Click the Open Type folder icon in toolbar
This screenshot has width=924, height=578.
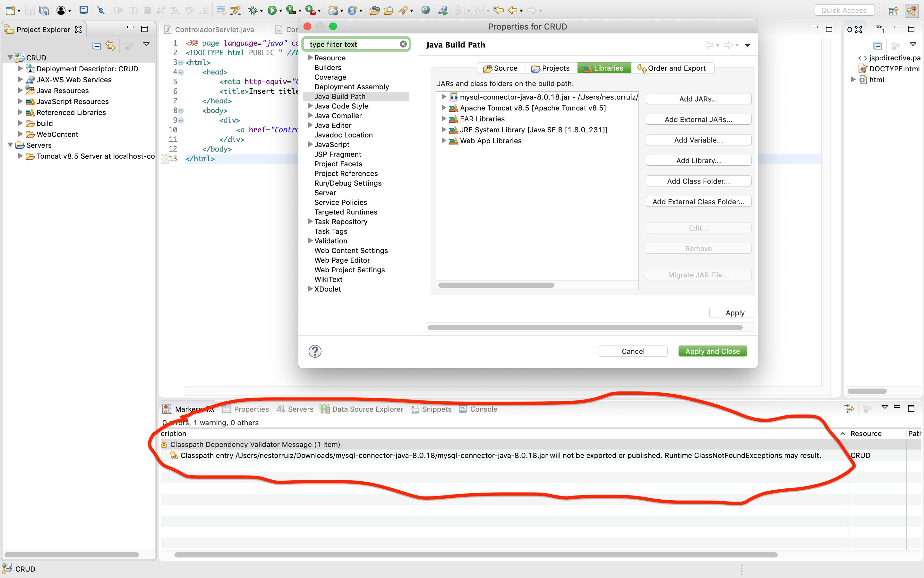(x=374, y=10)
